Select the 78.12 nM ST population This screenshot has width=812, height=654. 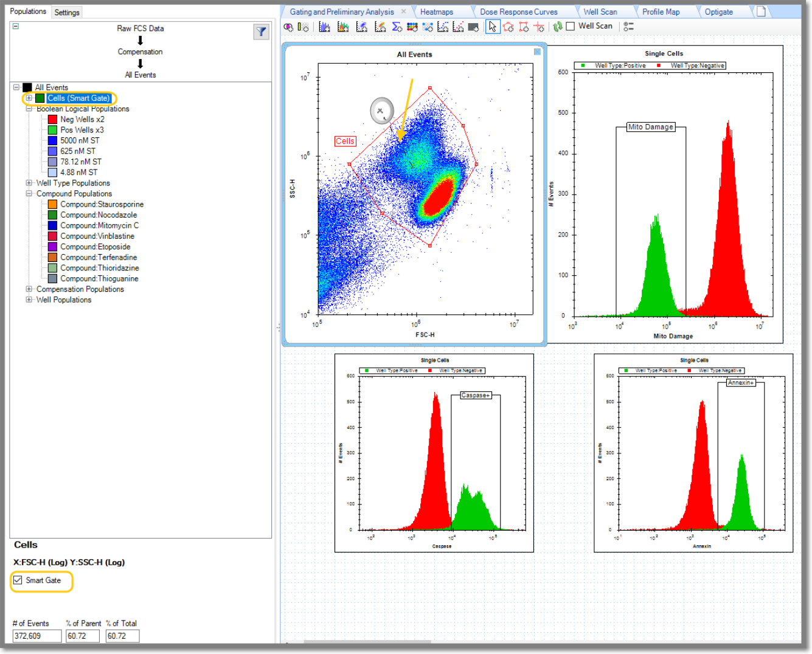pyautogui.click(x=81, y=162)
